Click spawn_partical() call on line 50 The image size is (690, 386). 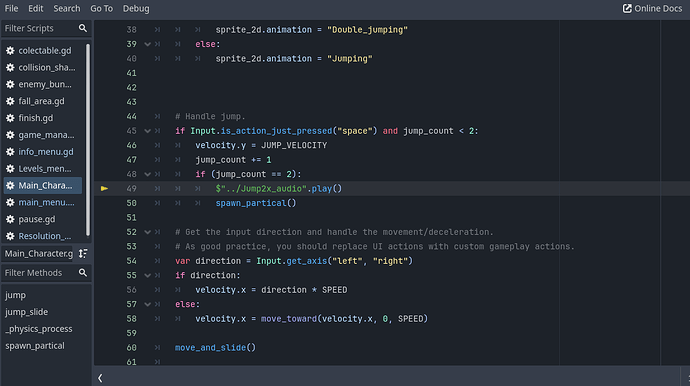tap(256, 203)
